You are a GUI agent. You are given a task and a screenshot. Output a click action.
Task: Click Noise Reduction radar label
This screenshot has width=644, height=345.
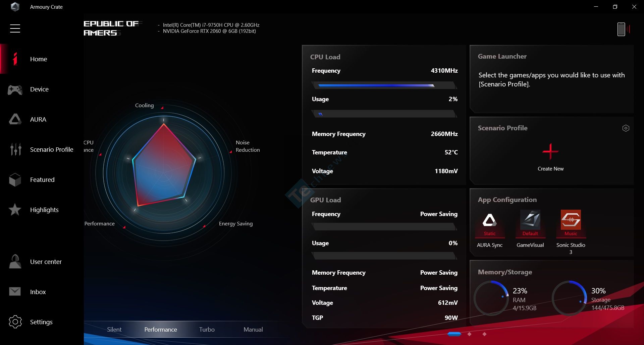click(x=248, y=146)
